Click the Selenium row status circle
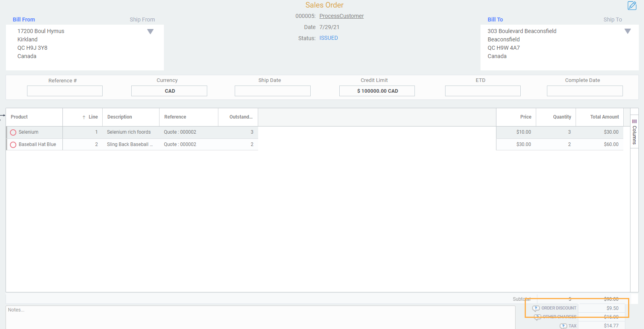 pos(13,132)
